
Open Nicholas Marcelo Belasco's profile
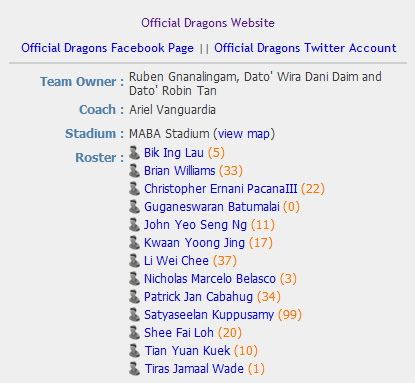click(x=210, y=279)
